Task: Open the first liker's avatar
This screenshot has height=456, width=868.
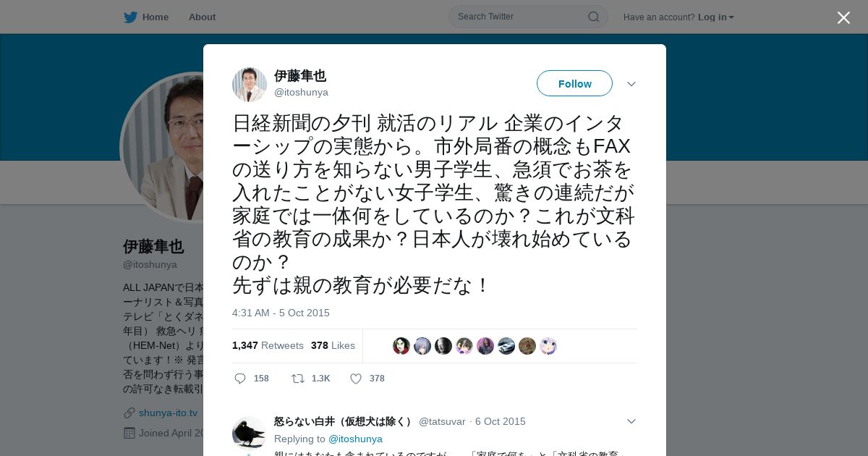Action: (401, 346)
